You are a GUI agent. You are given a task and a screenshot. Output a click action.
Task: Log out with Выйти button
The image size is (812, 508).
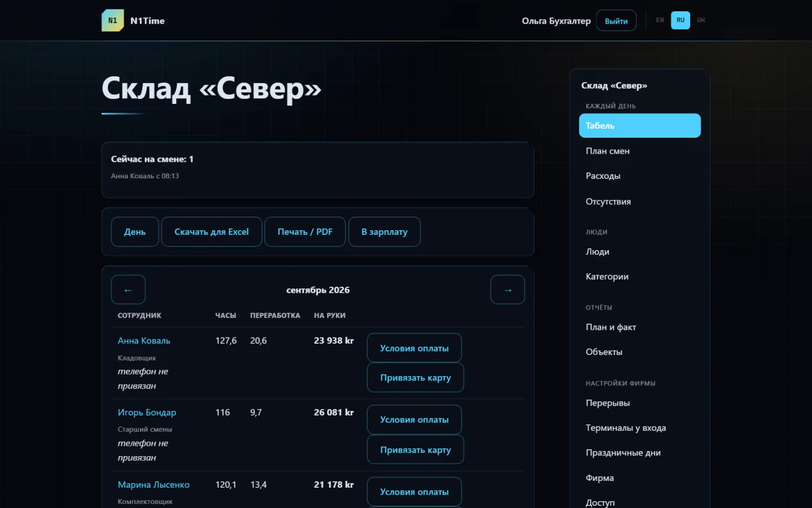pos(616,21)
